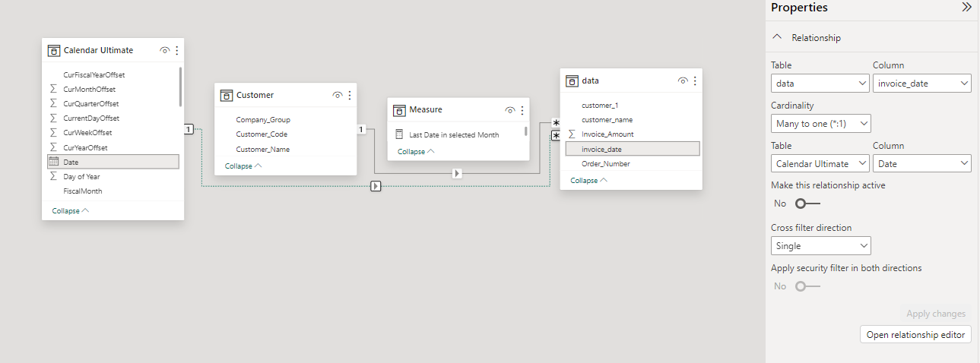The image size is (980, 363).
Task: Open more options for data table
Action: (x=695, y=80)
